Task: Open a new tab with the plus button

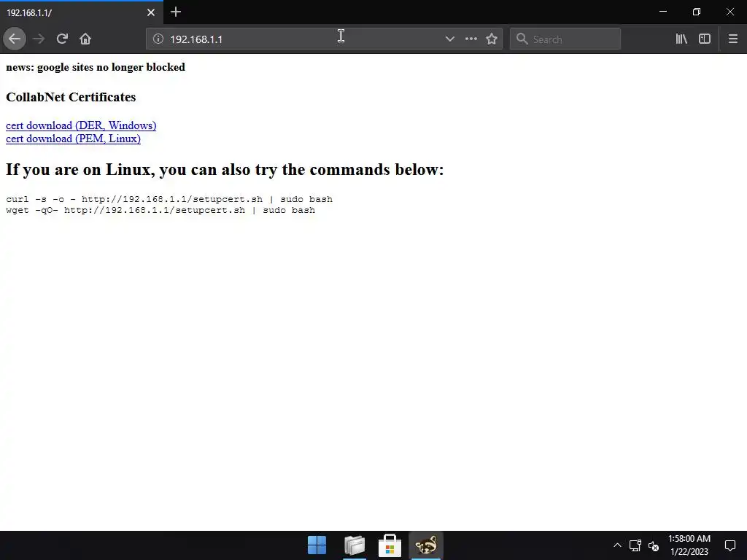Action: click(176, 12)
